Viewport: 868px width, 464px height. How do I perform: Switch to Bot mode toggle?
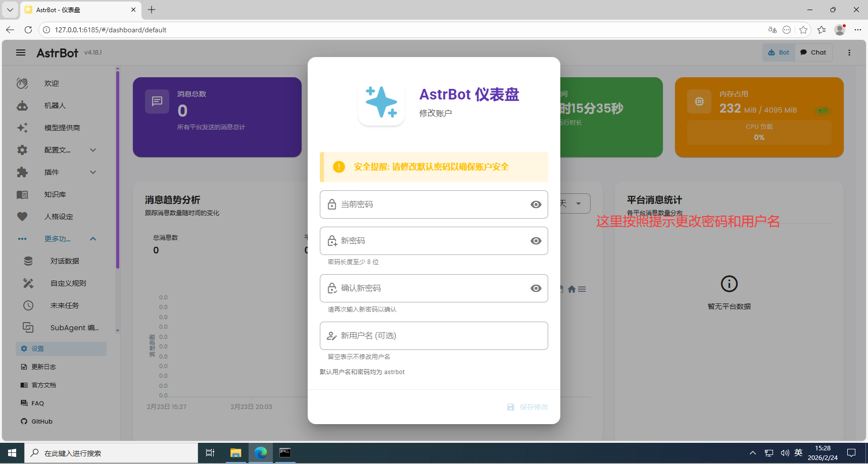(x=779, y=53)
